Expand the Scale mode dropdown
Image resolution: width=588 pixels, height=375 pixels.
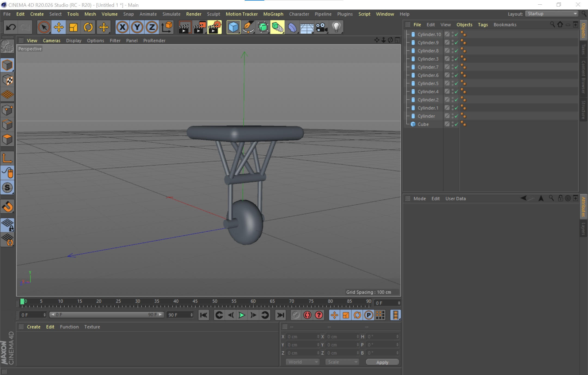pyautogui.click(x=342, y=362)
